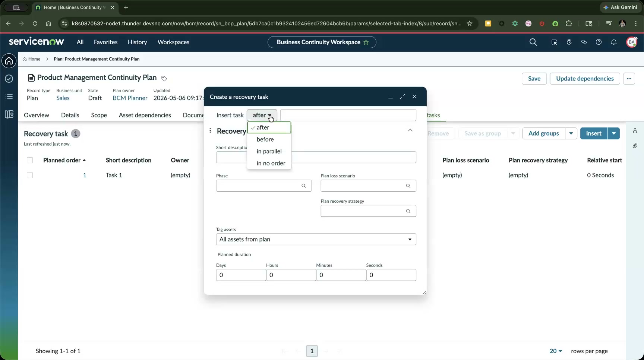Tick the checkbox for Task 1 row
This screenshot has width=644, height=360.
[30, 175]
